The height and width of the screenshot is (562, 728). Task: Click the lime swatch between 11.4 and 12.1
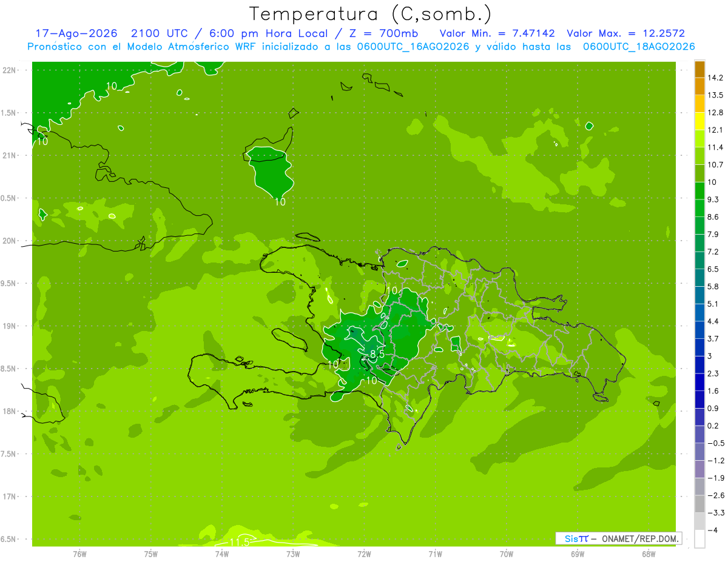tap(699, 138)
